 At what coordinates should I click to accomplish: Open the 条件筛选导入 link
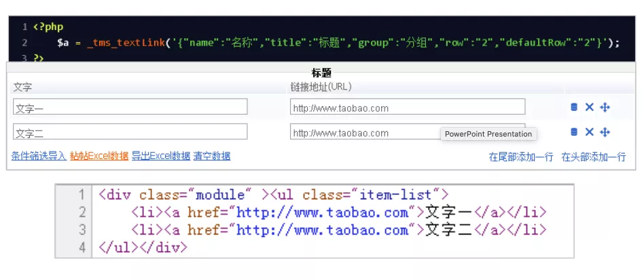pyautogui.click(x=39, y=156)
